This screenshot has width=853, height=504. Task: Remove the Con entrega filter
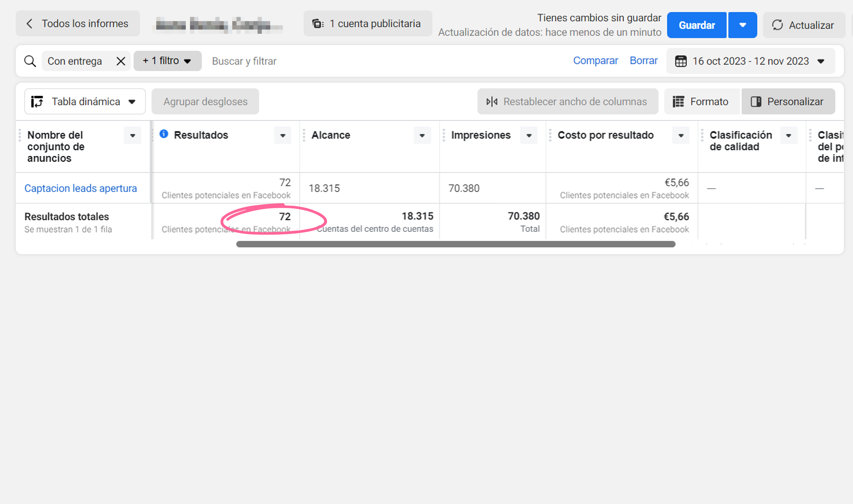[121, 61]
